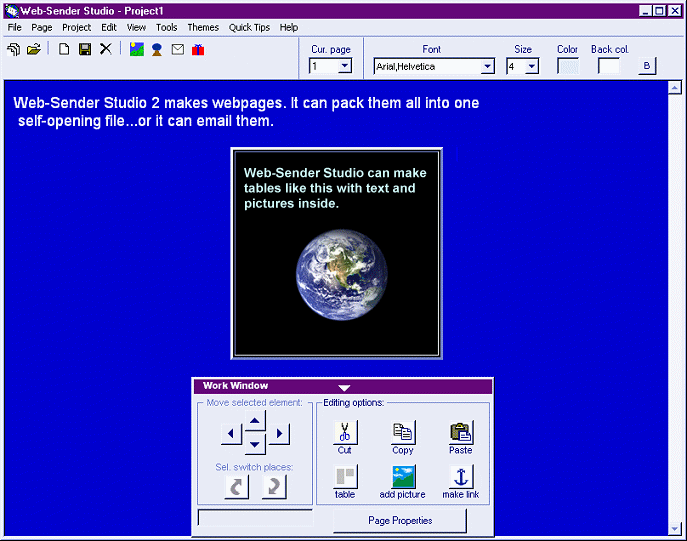The width and height of the screenshot is (687, 541).
Task: Select the Earth picture in the table
Action: (341, 275)
